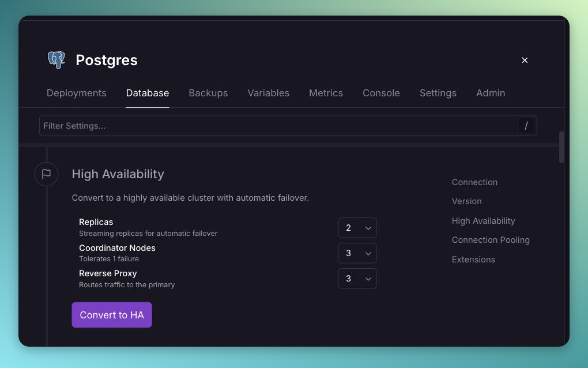Jump to High Availability in side navigation
588x368 pixels.
484,221
